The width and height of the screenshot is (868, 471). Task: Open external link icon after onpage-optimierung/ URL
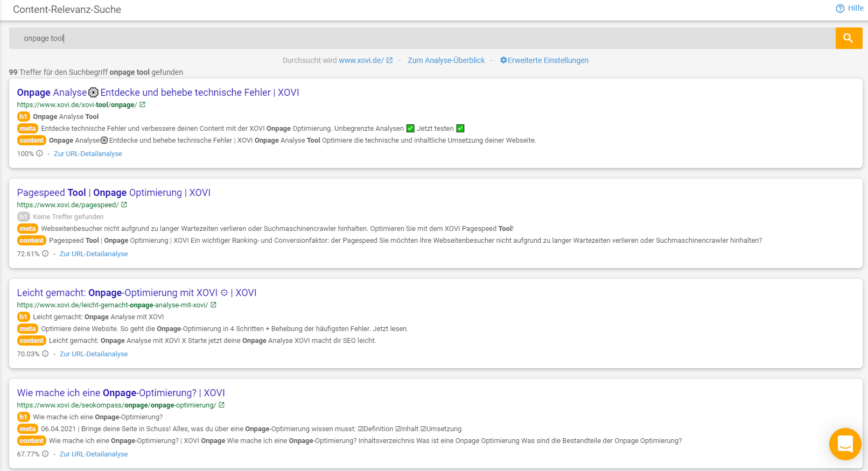coord(221,405)
